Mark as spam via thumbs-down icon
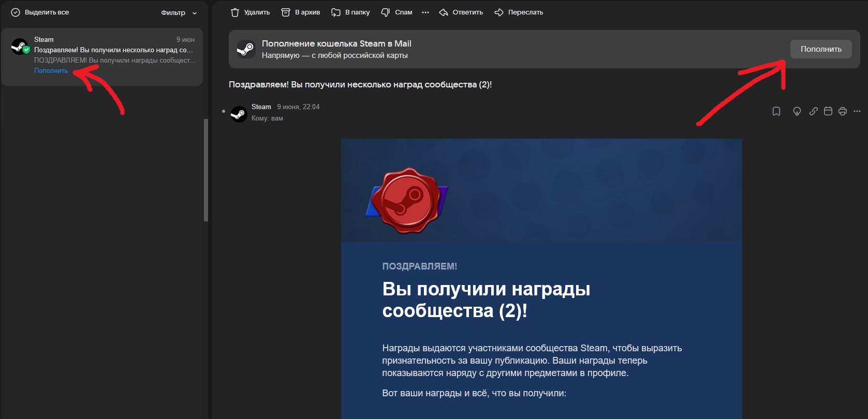Image resolution: width=868 pixels, height=419 pixels. pos(386,12)
